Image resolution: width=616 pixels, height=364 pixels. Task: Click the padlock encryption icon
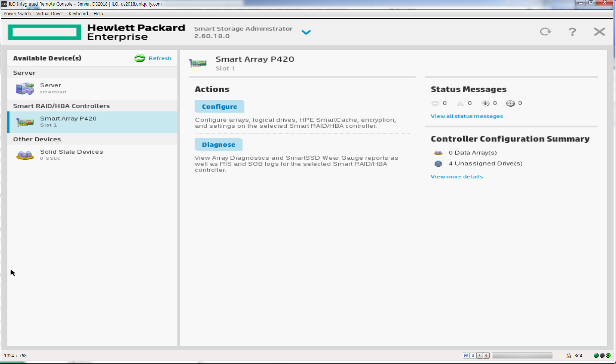click(x=568, y=355)
